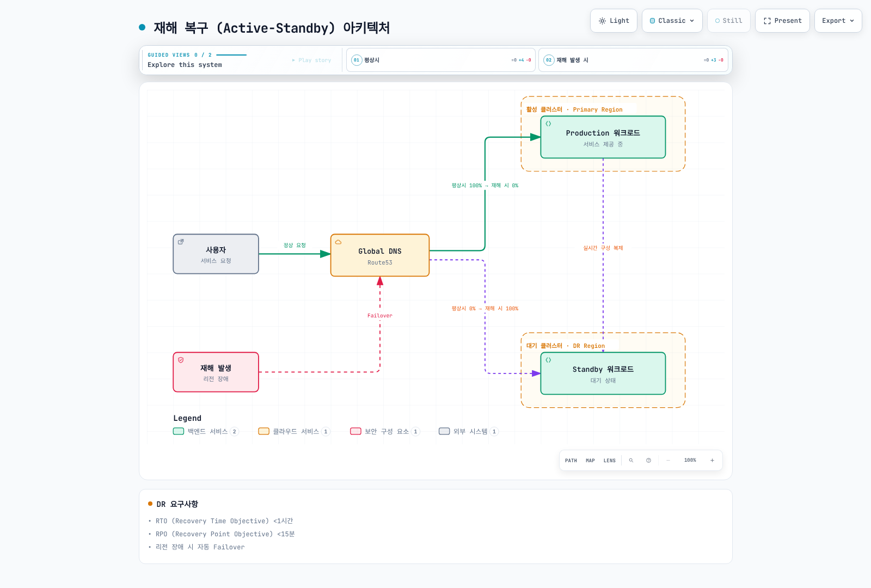Select the Standby 워크로드 node

click(603, 373)
